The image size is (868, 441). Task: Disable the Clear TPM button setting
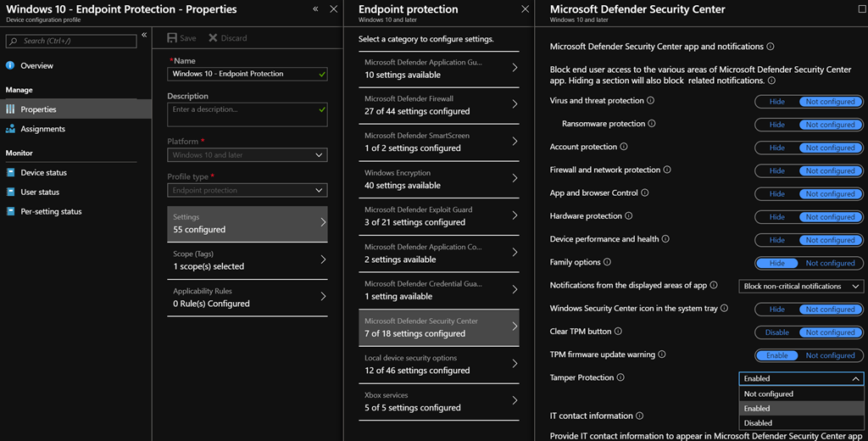point(776,332)
